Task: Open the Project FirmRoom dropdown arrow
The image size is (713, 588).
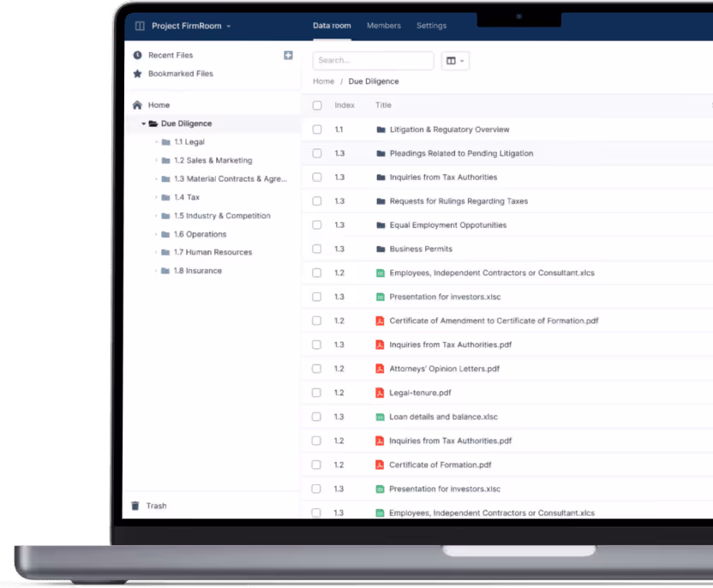Action: pos(229,27)
